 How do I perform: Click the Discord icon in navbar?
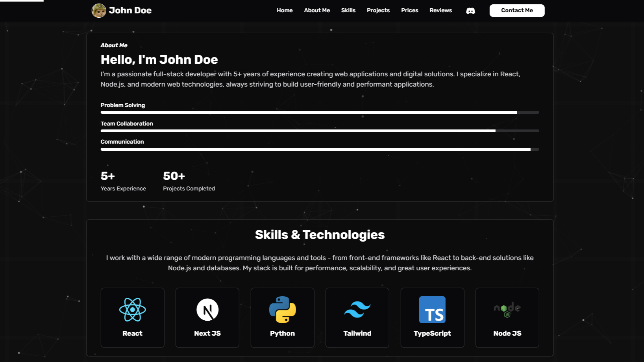[470, 11]
